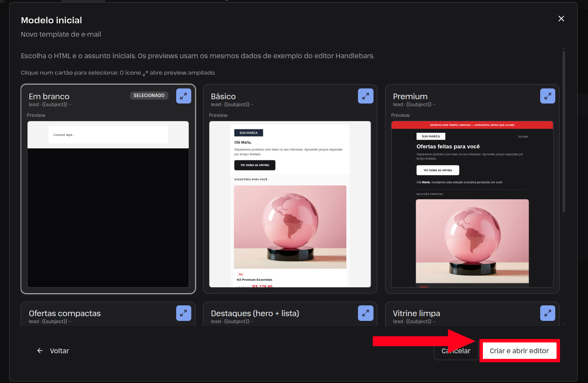Choose the Básico template title

pos(223,96)
